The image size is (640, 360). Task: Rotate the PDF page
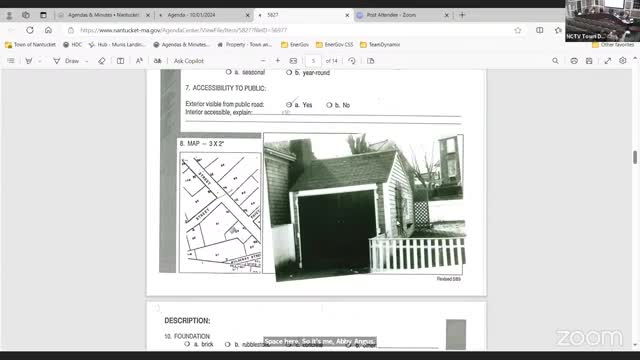(x=352, y=61)
